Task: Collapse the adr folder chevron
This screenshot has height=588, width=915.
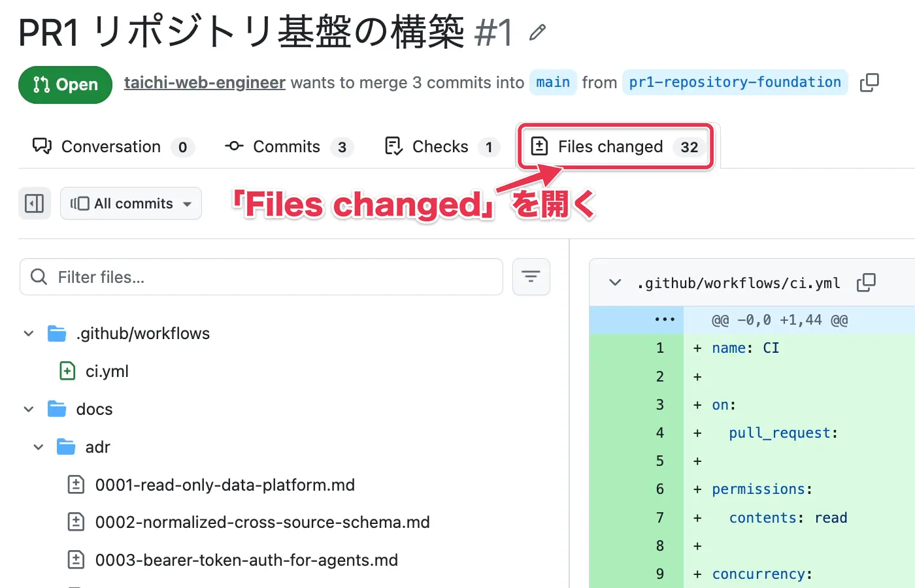Action: 39,447
